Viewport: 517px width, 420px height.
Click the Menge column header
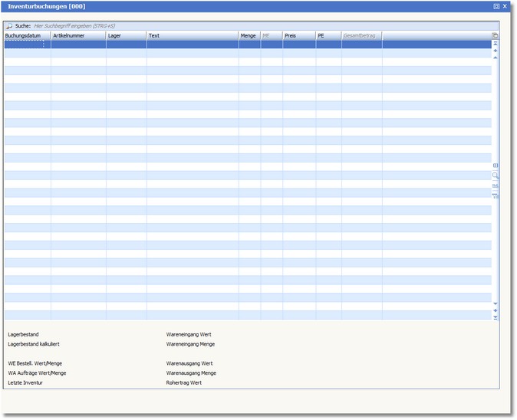(x=249, y=35)
